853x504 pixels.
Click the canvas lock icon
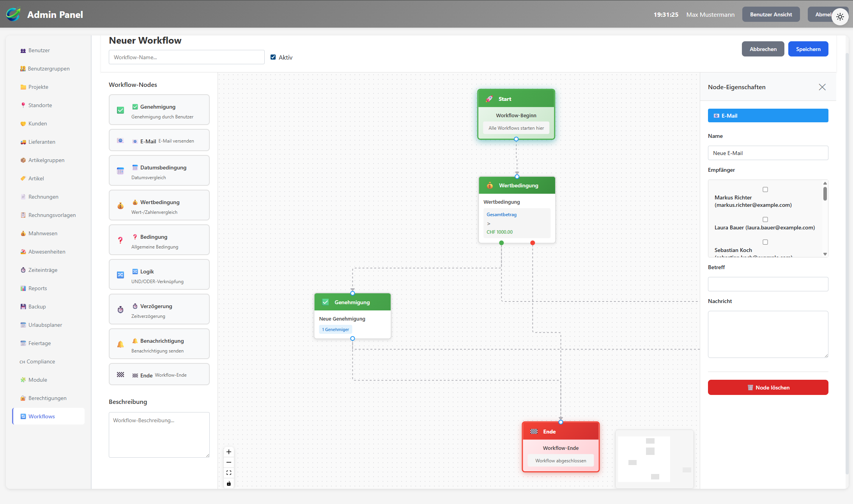click(229, 483)
